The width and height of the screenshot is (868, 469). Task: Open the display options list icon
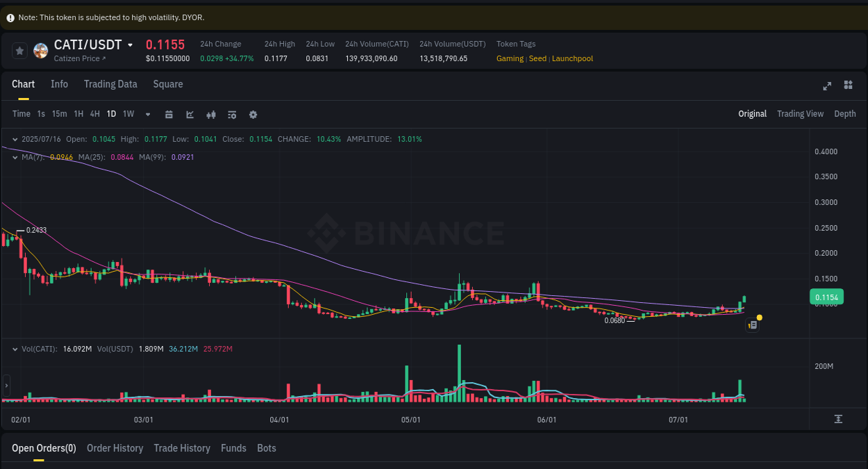[232, 114]
